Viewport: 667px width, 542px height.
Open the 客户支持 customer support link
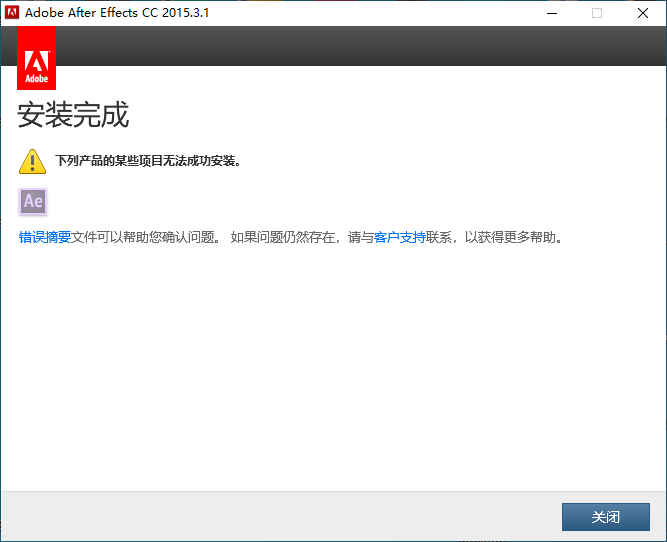[x=399, y=237]
